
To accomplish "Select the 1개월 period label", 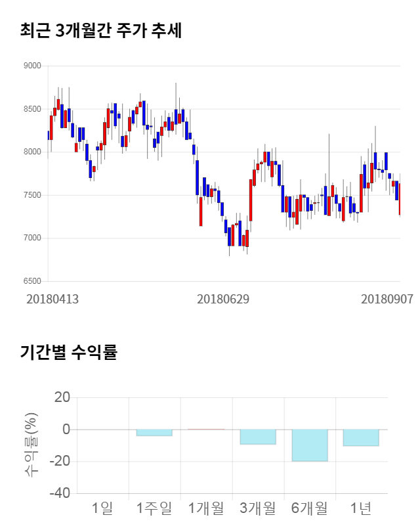I will click(x=206, y=508).
